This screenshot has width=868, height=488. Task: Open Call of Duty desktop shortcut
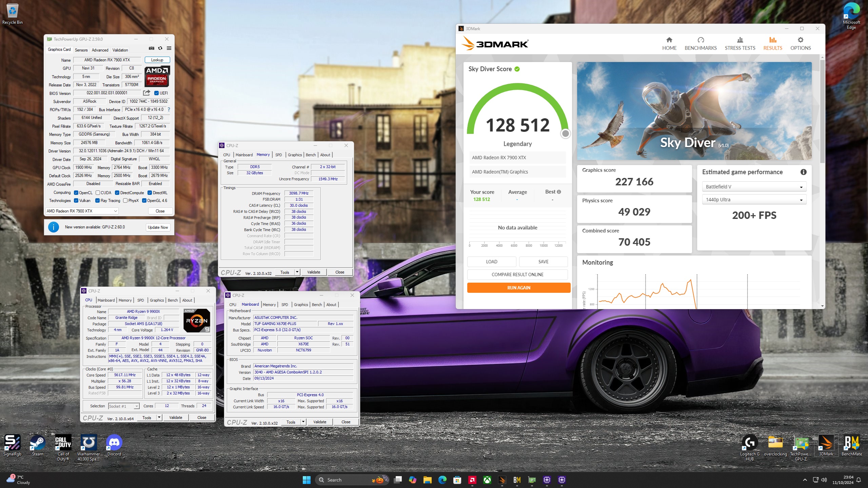pyautogui.click(x=63, y=448)
